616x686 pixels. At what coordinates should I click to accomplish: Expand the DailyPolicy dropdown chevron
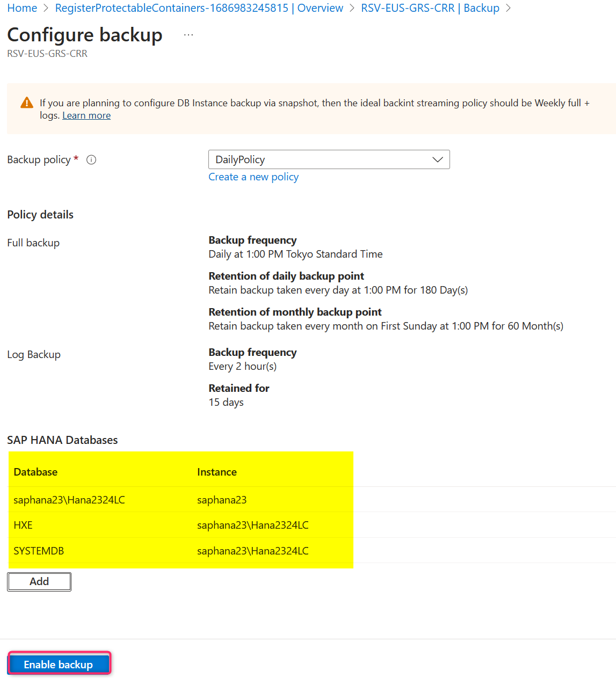[438, 159]
